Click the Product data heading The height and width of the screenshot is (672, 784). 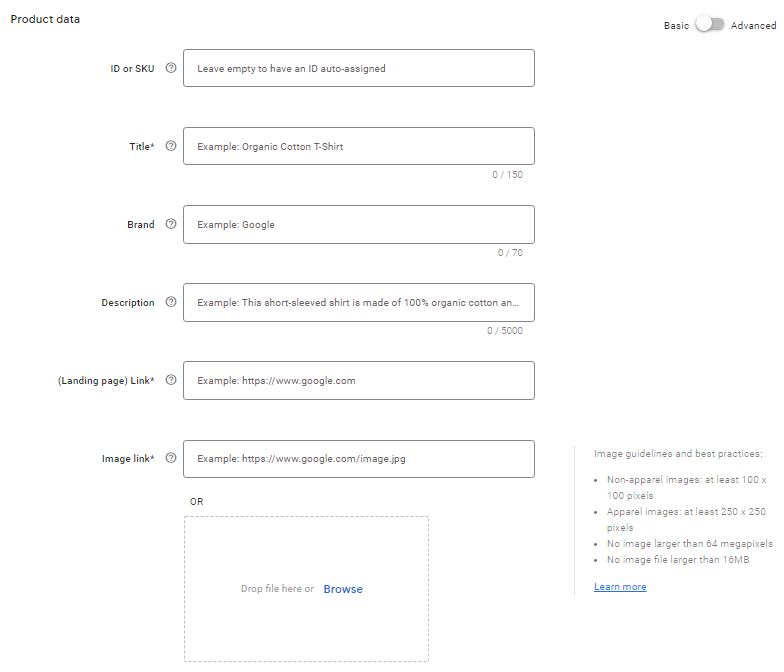(x=45, y=19)
